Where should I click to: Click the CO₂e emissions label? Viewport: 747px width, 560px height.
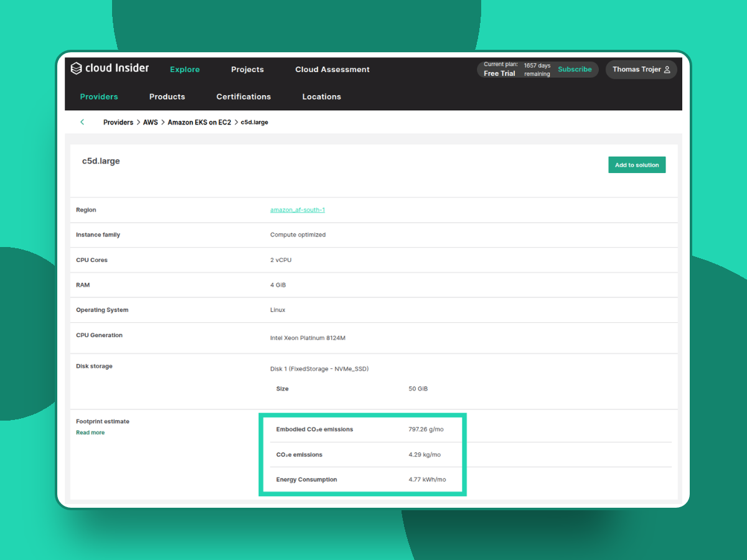(x=299, y=455)
